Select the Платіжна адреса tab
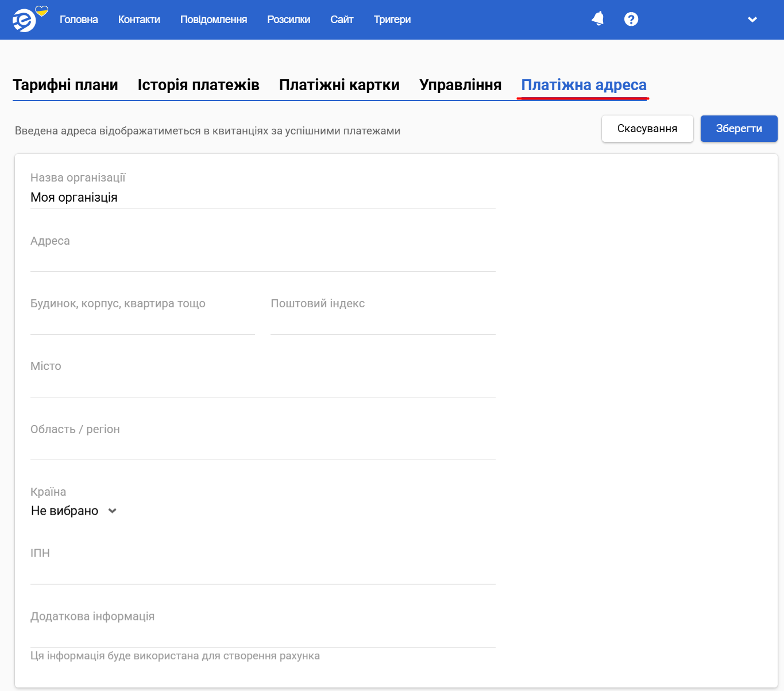This screenshot has height=691, width=784. click(584, 85)
